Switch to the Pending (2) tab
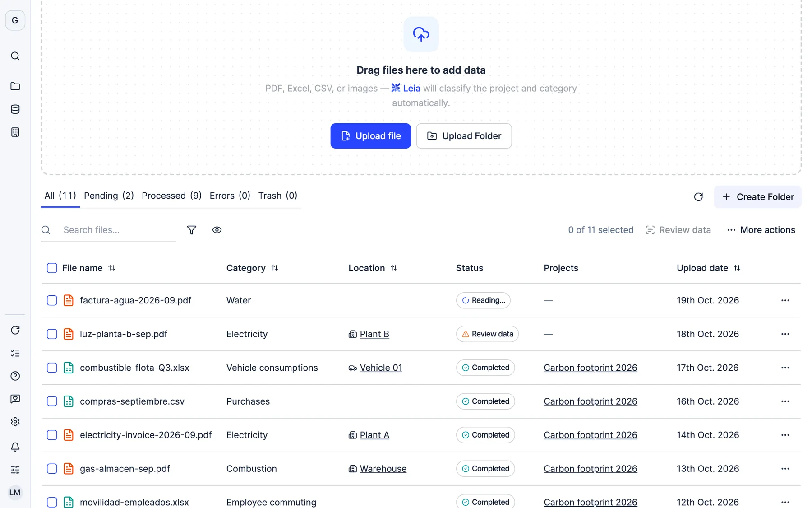The width and height of the screenshot is (812, 508). (109, 196)
